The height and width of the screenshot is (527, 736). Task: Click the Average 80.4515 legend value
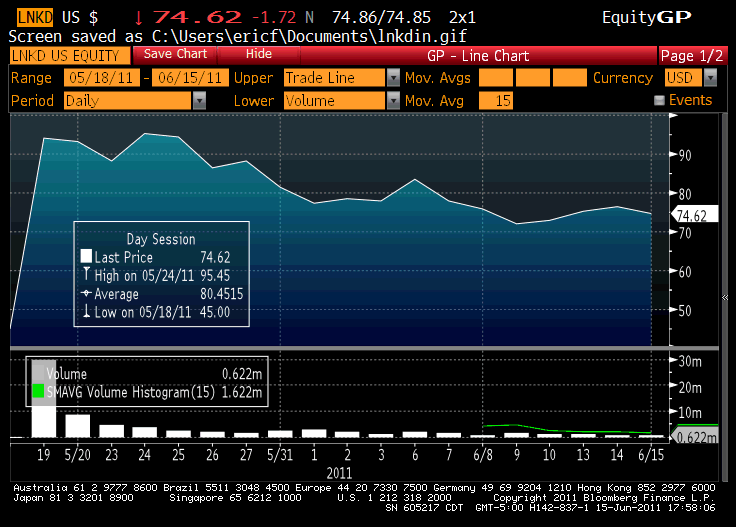(x=222, y=294)
